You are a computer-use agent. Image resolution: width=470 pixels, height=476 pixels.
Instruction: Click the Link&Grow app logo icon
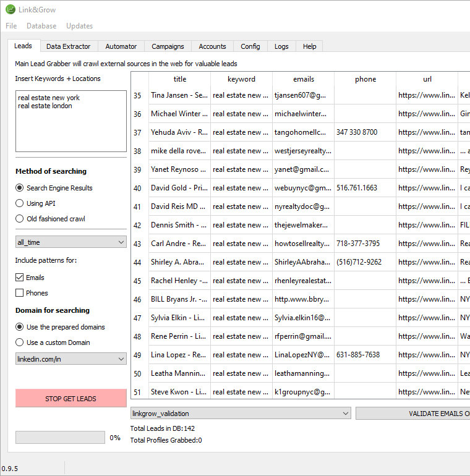pyautogui.click(x=11, y=9)
